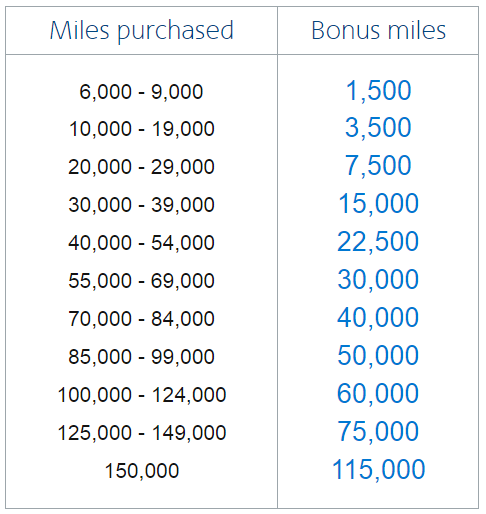Click the 3,500 bonus miles value
The width and height of the screenshot is (486, 514).
(x=378, y=128)
